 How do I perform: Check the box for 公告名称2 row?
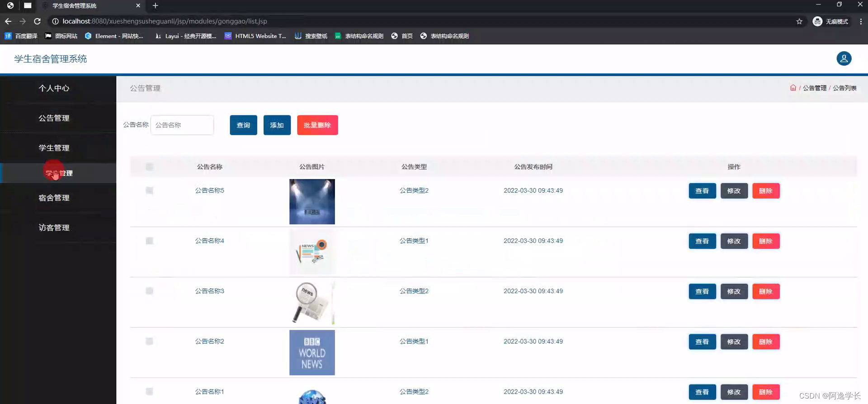tap(150, 341)
